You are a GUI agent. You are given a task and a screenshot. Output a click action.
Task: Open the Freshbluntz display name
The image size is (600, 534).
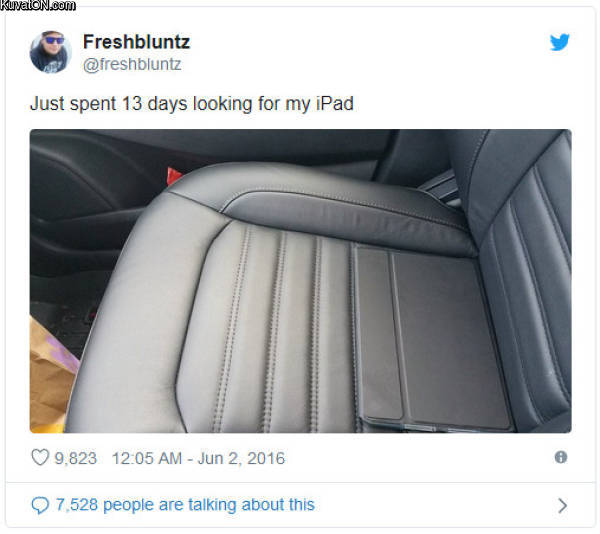(x=136, y=42)
